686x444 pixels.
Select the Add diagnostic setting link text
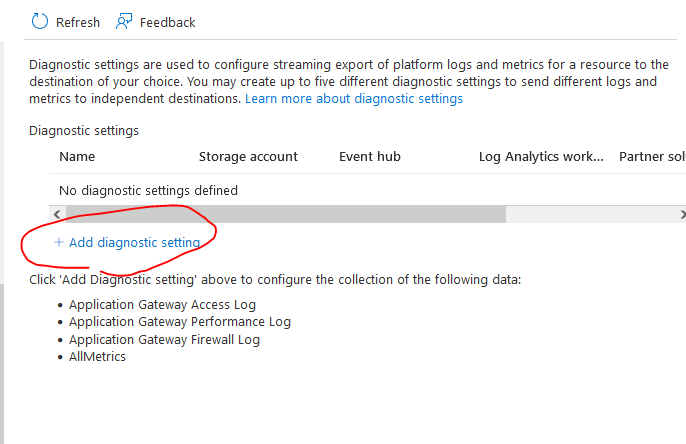coord(134,242)
